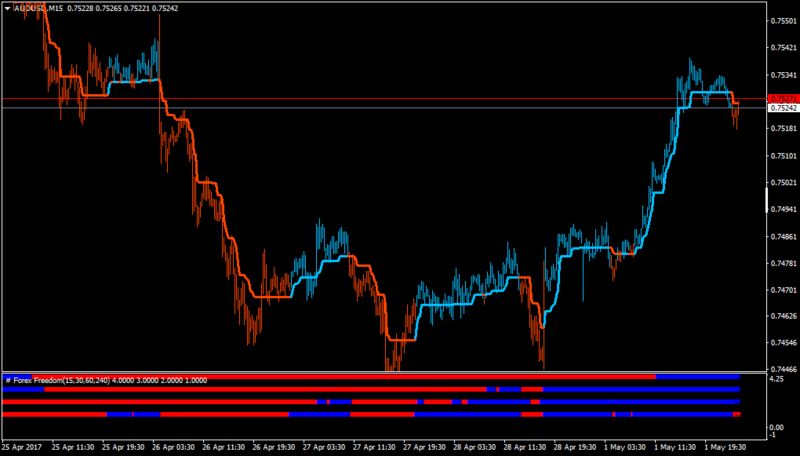This screenshot has height=456, width=800.
Task: Click the small white marker on the price scale edge
Action: point(767,200)
